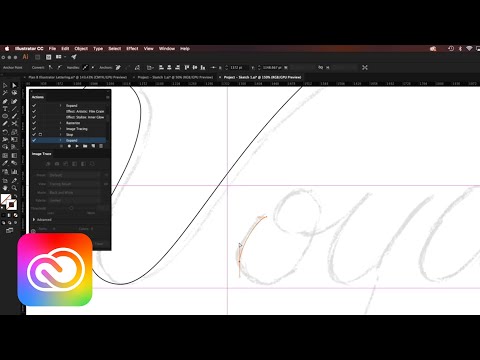480x360 pixels.
Task: Toggle checkmark for Inner Glow effect action
Action: [34, 117]
